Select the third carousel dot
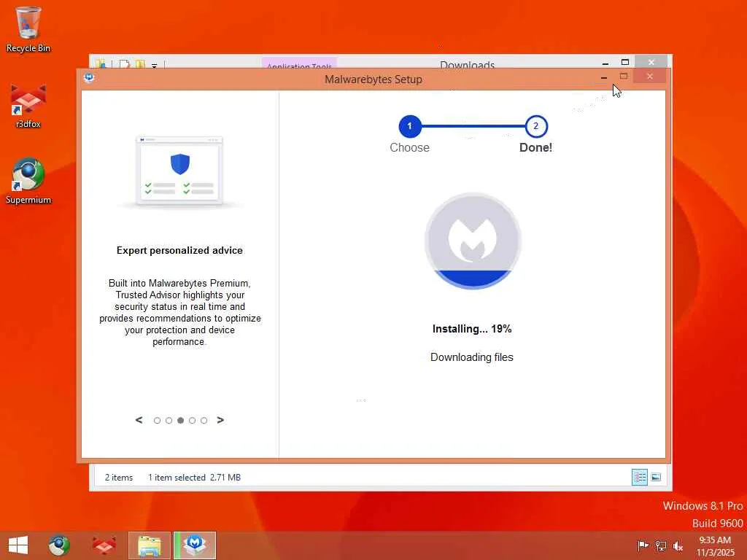Viewport: 747px width, 560px height. click(181, 421)
